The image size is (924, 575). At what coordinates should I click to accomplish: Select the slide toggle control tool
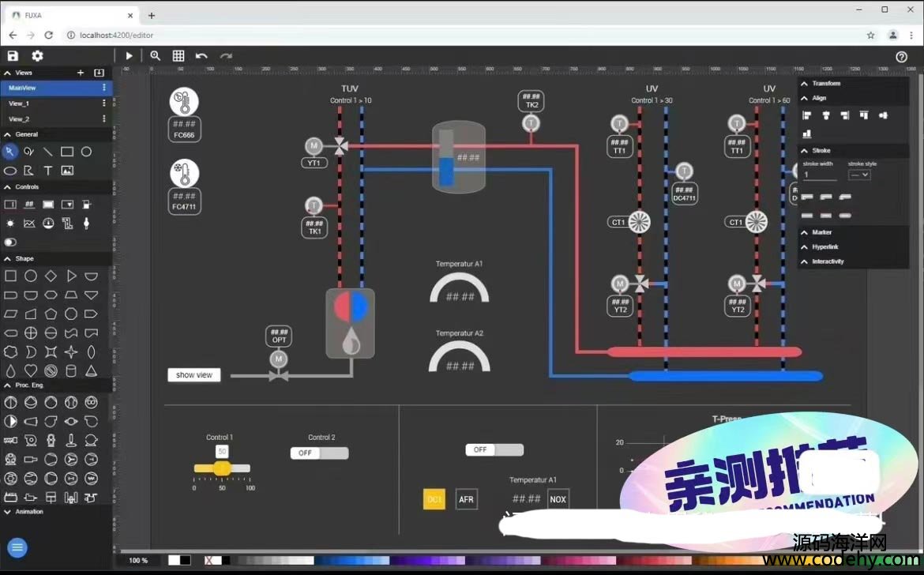[10, 242]
